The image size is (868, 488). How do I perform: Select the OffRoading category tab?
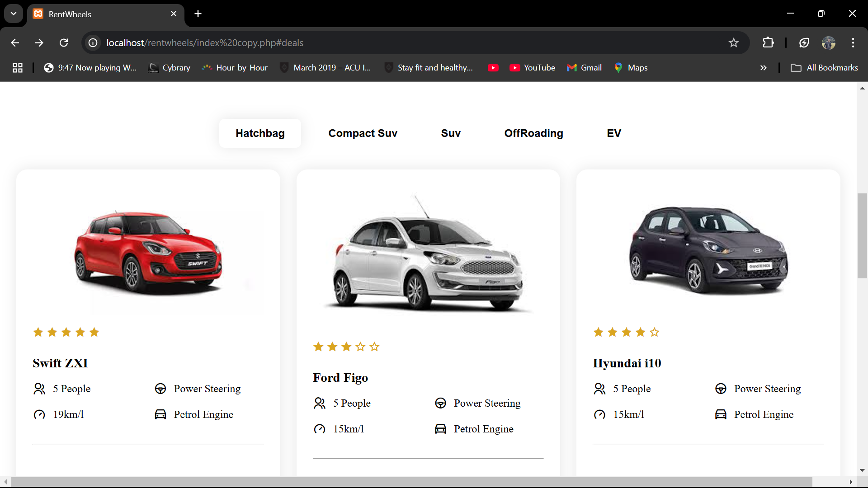[x=533, y=133]
